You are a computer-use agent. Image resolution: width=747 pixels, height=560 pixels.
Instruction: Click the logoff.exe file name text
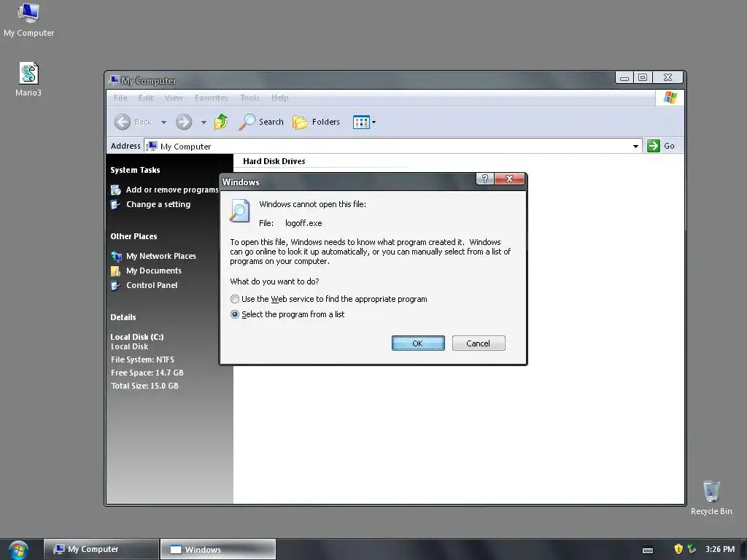coord(303,223)
